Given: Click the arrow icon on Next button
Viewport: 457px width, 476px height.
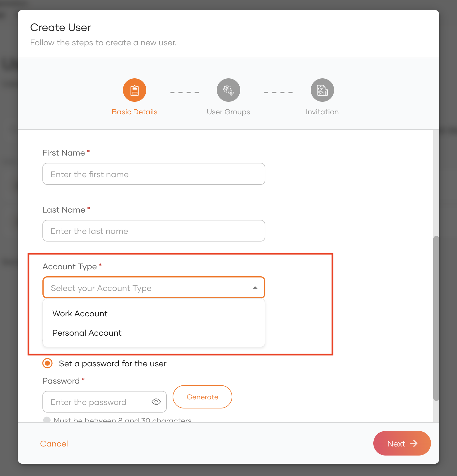Looking at the screenshot, I should pyautogui.click(x=414, y=444).
